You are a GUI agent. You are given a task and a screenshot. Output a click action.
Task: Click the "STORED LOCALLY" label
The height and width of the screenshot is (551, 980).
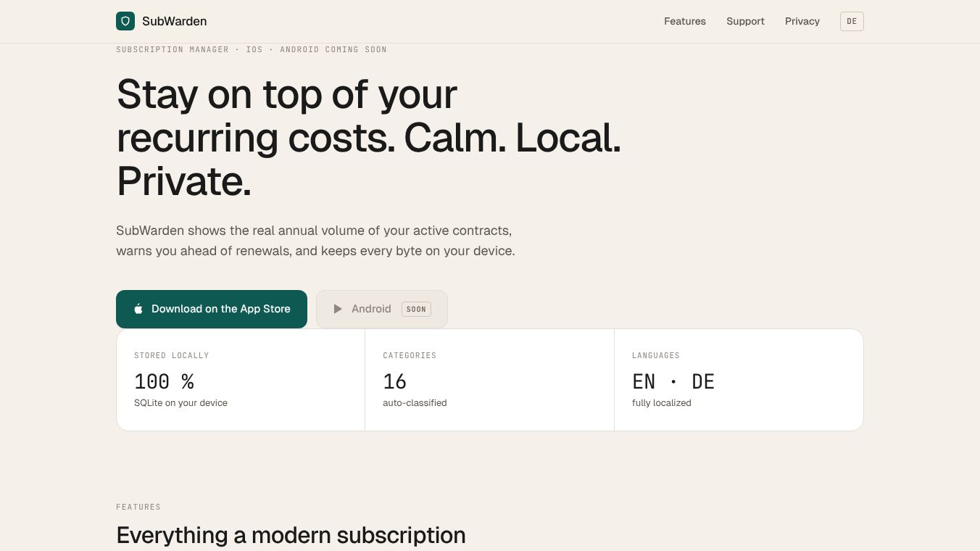click(172, 355)
